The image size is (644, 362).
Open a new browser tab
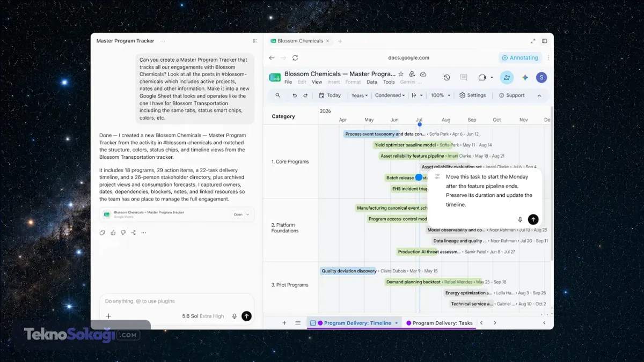tap(340, 41)
